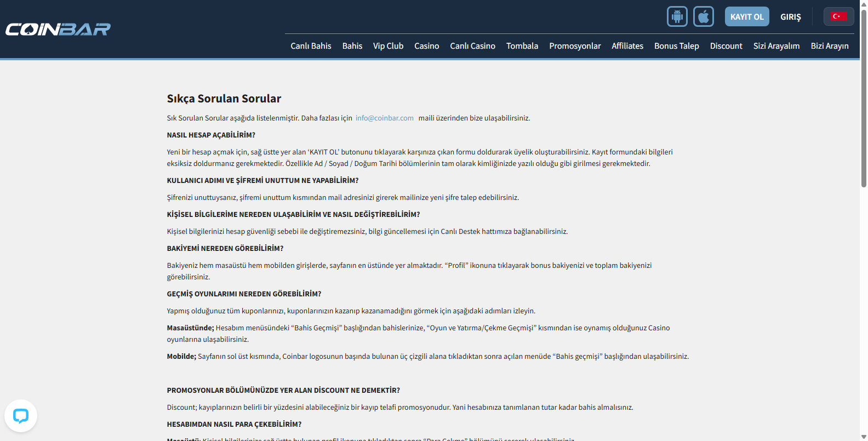Go to Affiliates page

627,46
